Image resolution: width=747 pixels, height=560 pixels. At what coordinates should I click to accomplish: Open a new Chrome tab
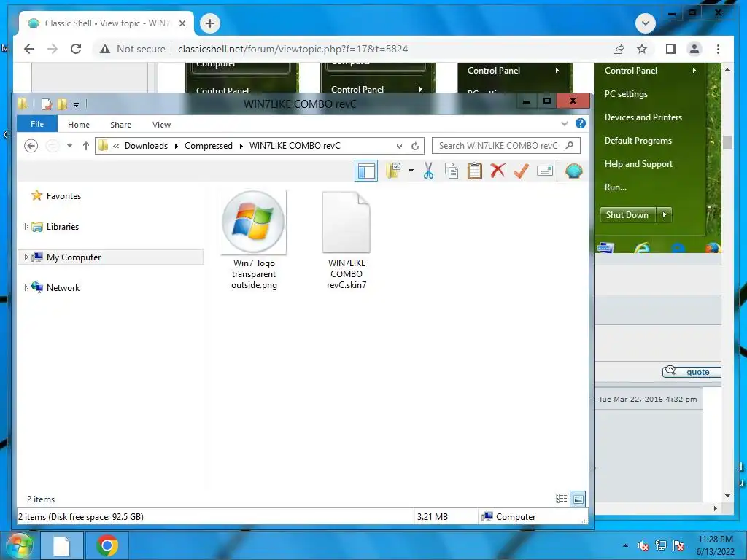point(210,23)
